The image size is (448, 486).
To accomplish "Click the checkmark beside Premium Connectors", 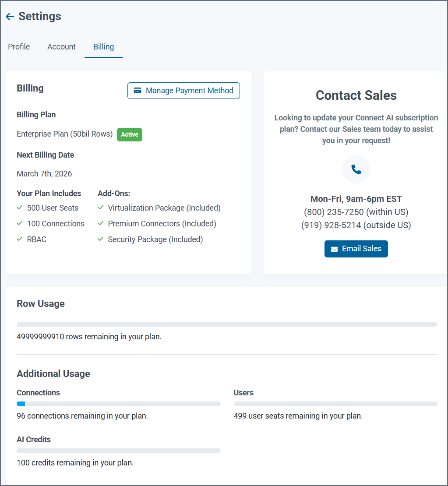I will tap(100, 223).
